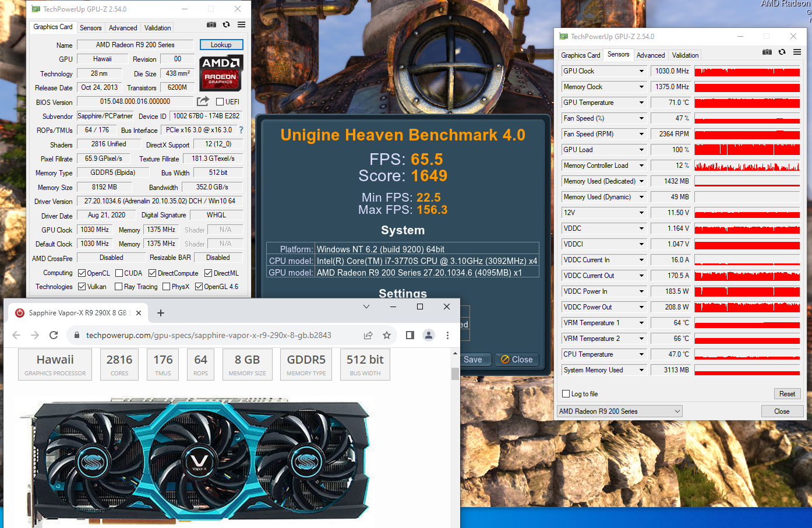
Task: Open the VDDC Power In sensor dropdown
Action: 641,291
